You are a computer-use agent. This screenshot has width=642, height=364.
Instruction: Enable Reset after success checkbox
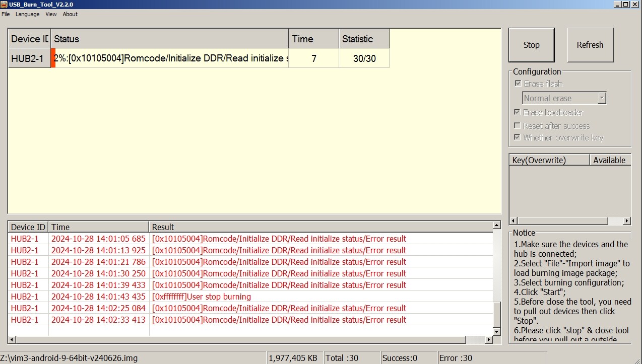click(x=517, y=126)
